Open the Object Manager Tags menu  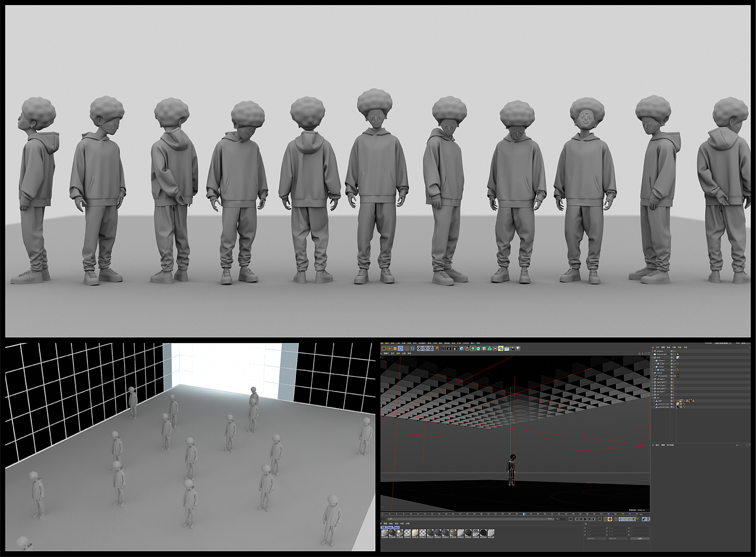point(679,347)
